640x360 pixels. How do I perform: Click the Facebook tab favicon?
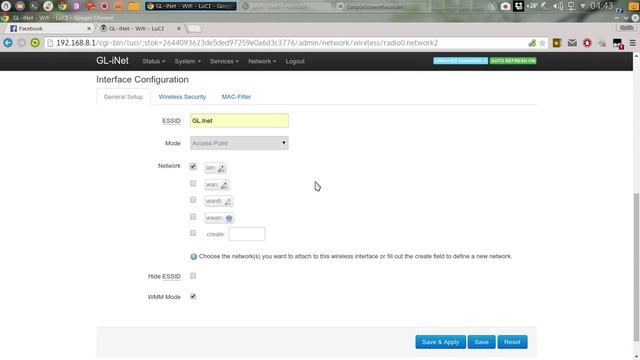13,29
